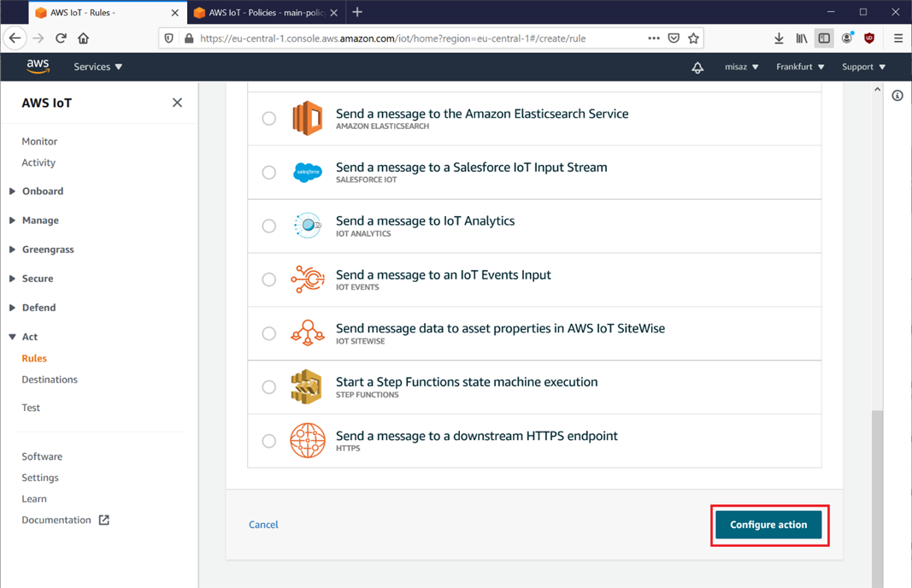
Task: Select the IoT Analytics radio option
Action: pos(269,226)
